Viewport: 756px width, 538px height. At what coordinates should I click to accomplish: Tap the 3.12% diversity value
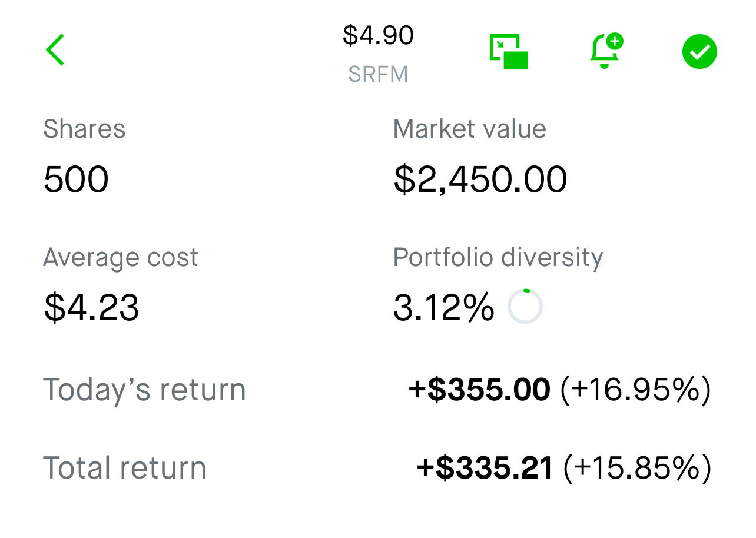tap(443, 308)
